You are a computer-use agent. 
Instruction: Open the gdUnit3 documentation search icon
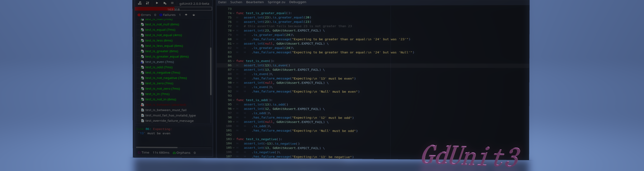140,3
